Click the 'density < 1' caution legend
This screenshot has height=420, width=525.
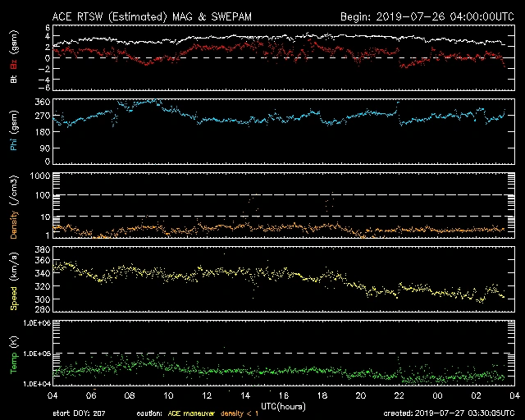tap(240, 413)
